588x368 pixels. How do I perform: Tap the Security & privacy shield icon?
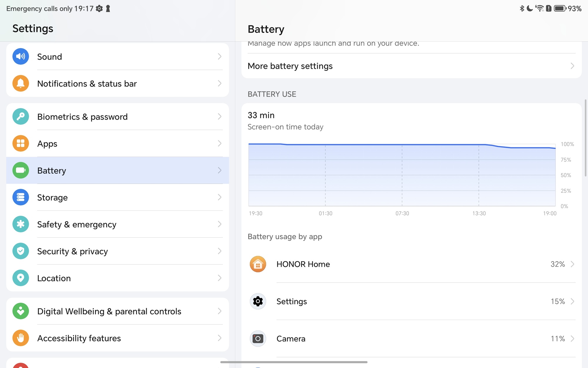(21, 251)
